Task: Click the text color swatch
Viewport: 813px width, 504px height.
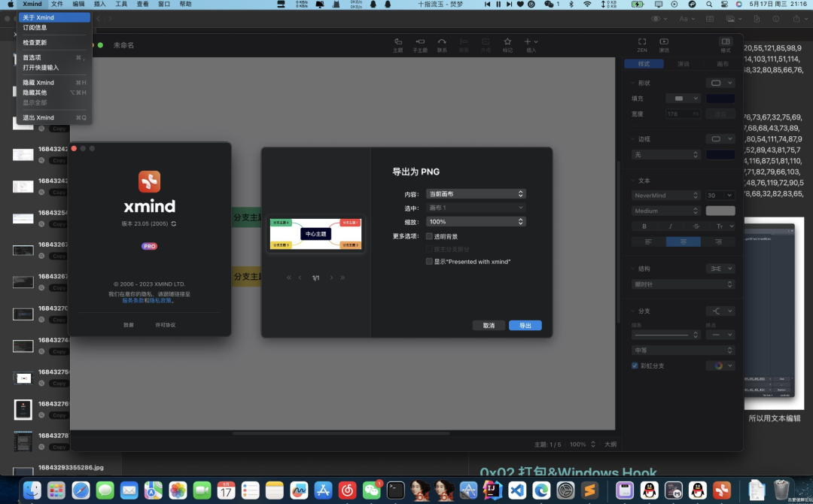Action: tap(720, 211)
